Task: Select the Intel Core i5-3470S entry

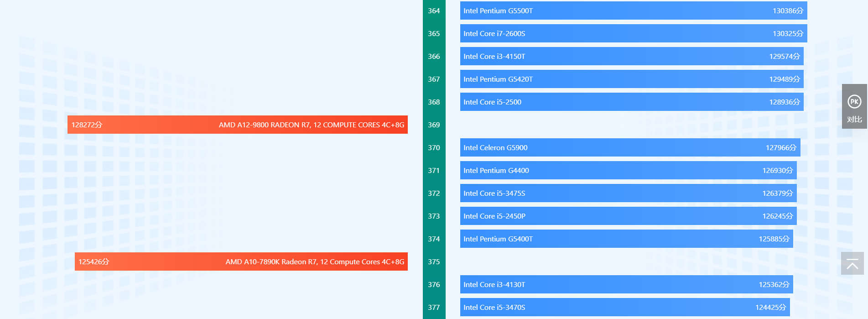Action: (625, 307)
